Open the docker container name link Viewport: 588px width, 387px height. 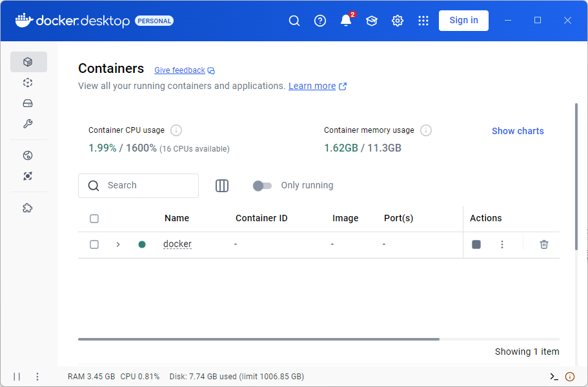point(177,244)
